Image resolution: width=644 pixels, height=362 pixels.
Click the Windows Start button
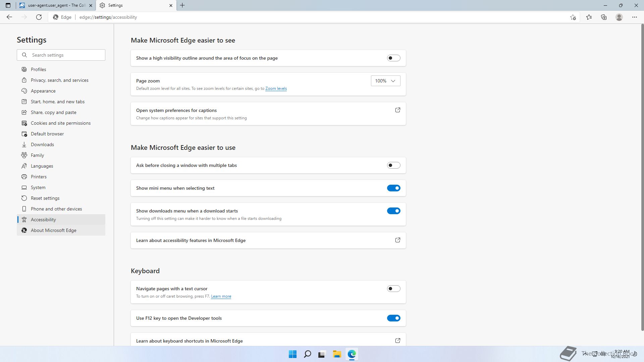[292, 354]
